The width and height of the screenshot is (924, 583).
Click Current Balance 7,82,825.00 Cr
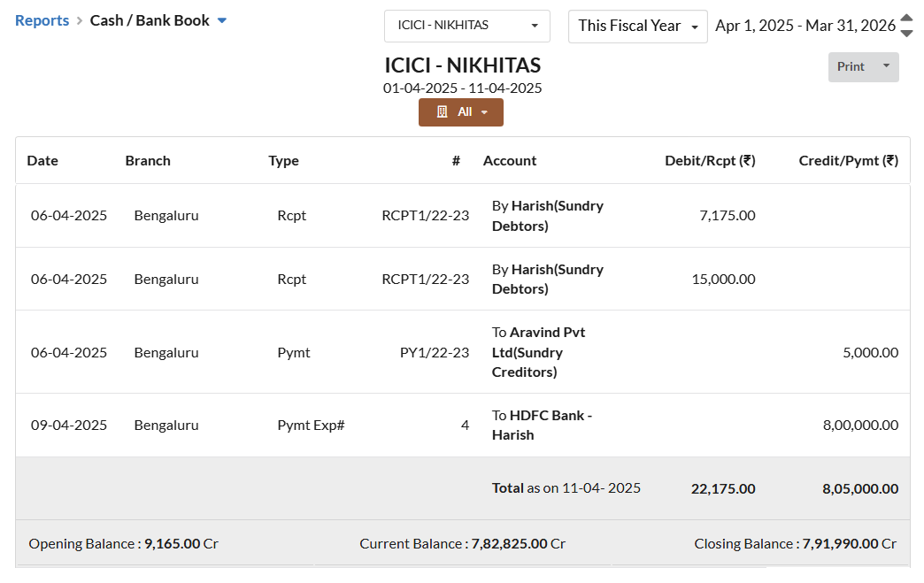(463, 543)
